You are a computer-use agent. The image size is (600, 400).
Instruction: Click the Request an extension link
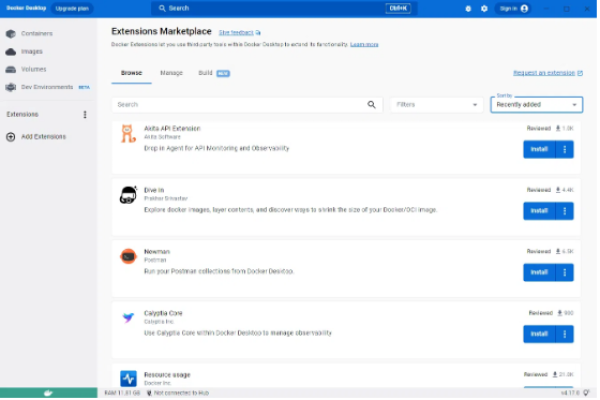(544, 73)
